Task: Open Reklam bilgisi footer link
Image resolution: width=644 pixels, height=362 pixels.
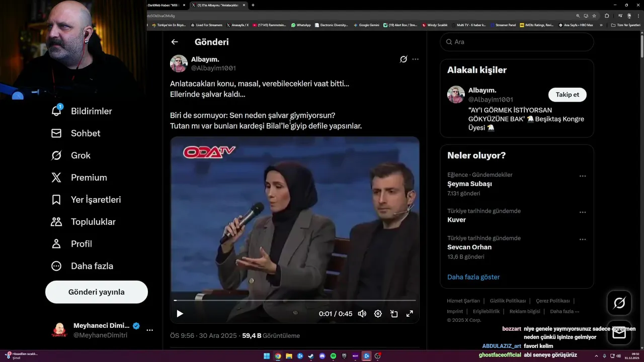Action: (x=525, y=311)
